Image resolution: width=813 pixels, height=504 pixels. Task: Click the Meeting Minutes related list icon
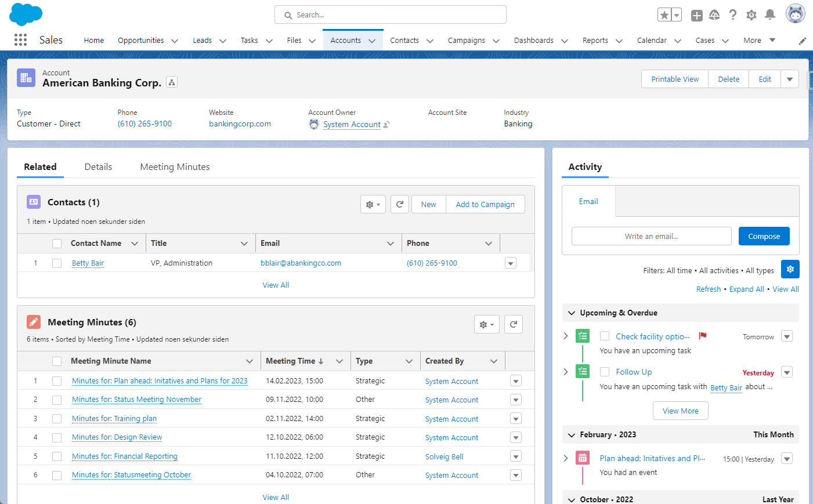[x=34, y=322]
